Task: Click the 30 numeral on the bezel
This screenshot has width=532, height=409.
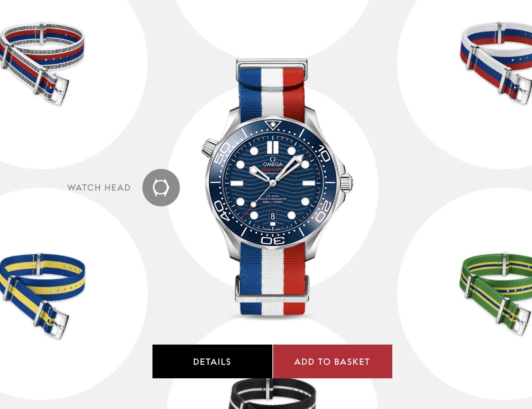Action: [x=272, y=240]
